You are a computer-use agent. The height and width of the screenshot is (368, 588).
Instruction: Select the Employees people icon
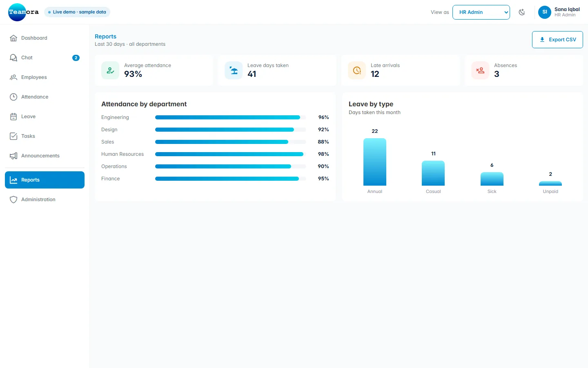pos(13,77)
